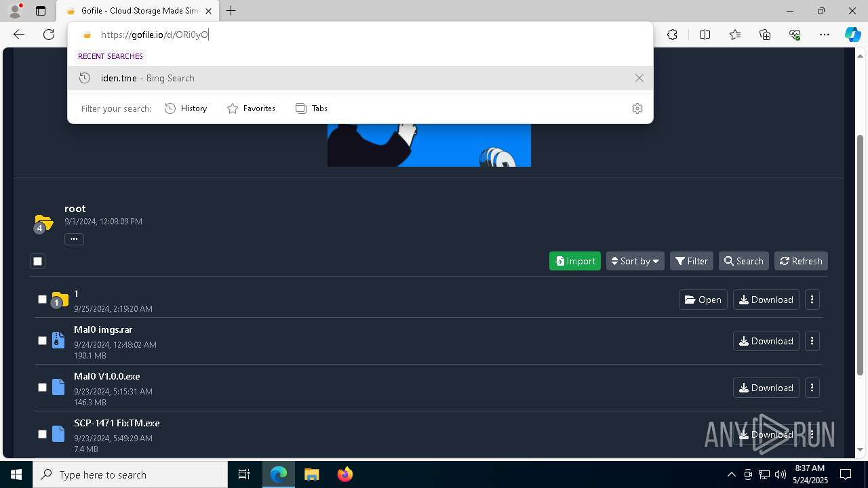Open more options for folder 1
This screenshot has height=488, width=868.
812,300
